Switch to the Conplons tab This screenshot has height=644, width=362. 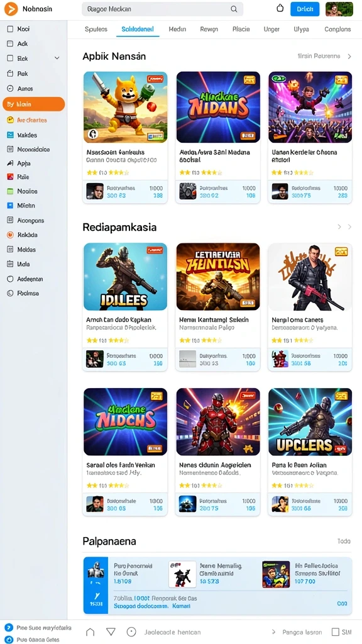pyautogui.click(x=337, y=29)
